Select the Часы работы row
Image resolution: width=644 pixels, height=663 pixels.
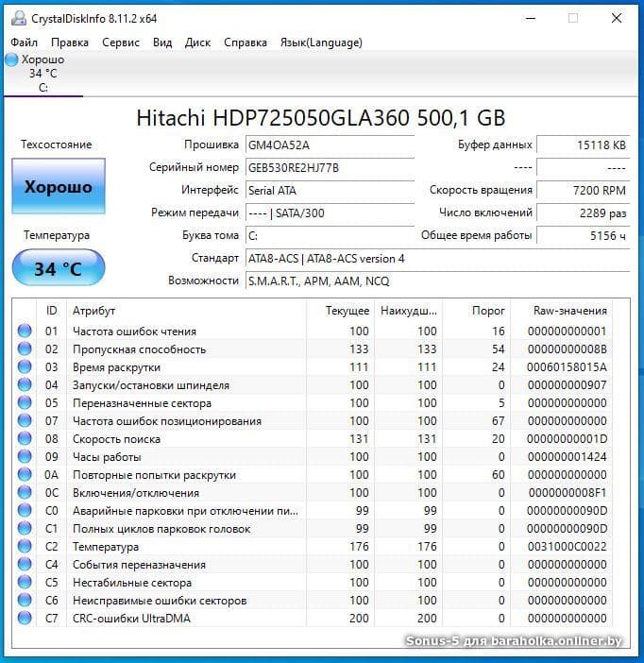coord(313,457)
